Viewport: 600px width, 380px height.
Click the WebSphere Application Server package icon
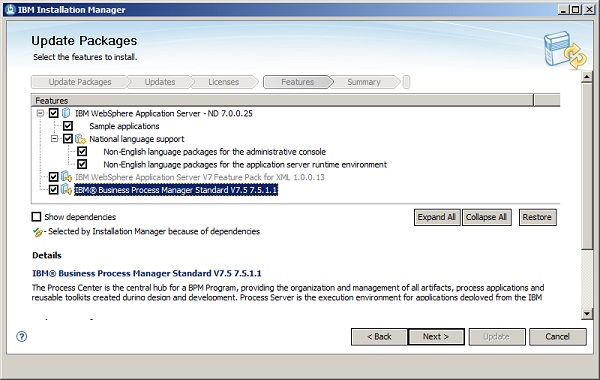coord(66,113)
